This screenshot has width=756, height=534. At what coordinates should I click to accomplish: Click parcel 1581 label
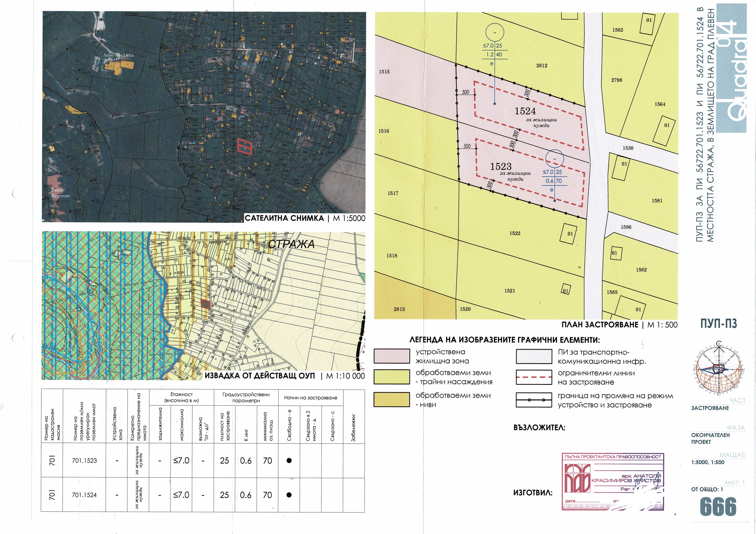pyautogui.click(x=657, y=200)
